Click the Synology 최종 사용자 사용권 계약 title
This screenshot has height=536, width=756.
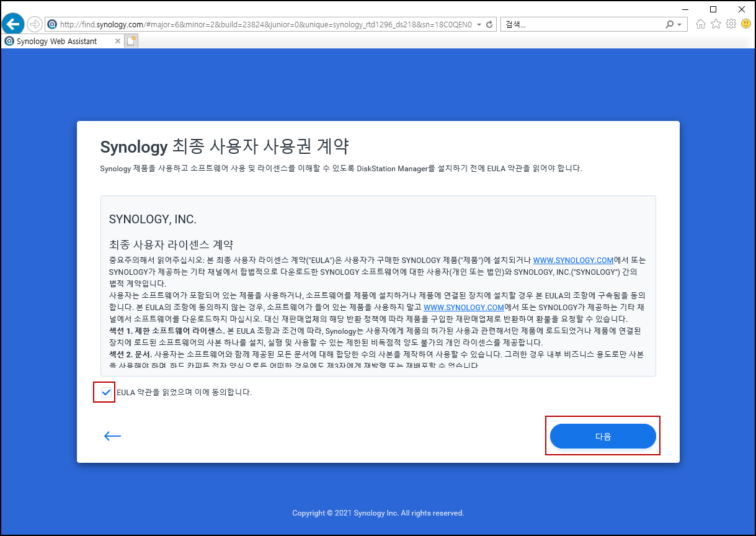225,147
